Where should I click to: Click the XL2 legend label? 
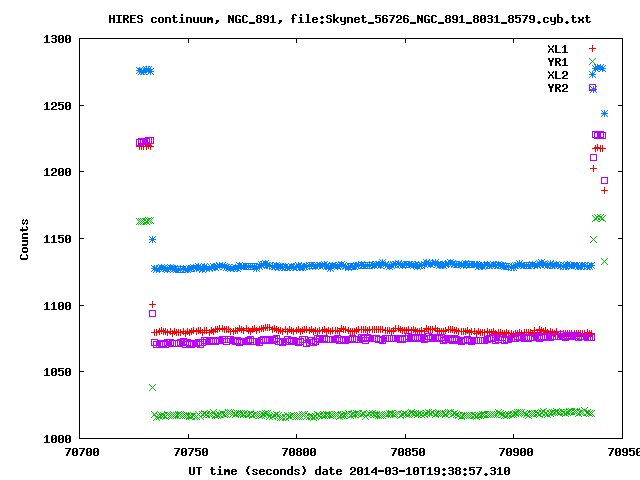point(558,75)
